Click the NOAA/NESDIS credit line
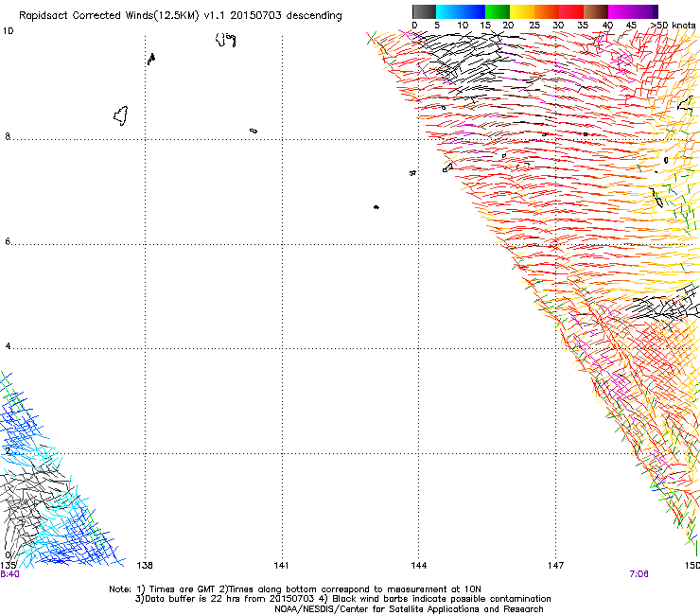The height and width of the screenshot is (615, 700). click(x=409, y=609)
